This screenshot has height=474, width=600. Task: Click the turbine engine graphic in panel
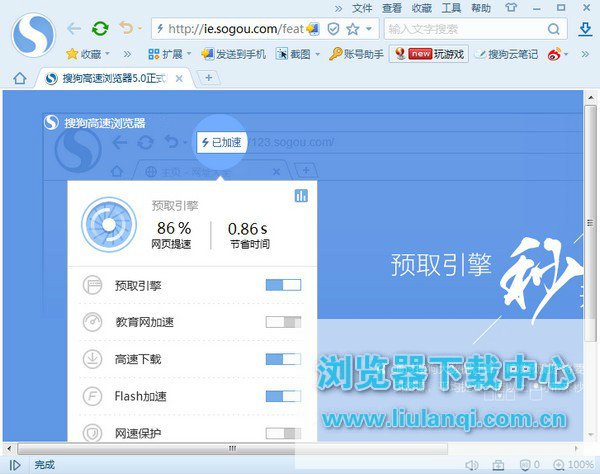tap(109, 225)
